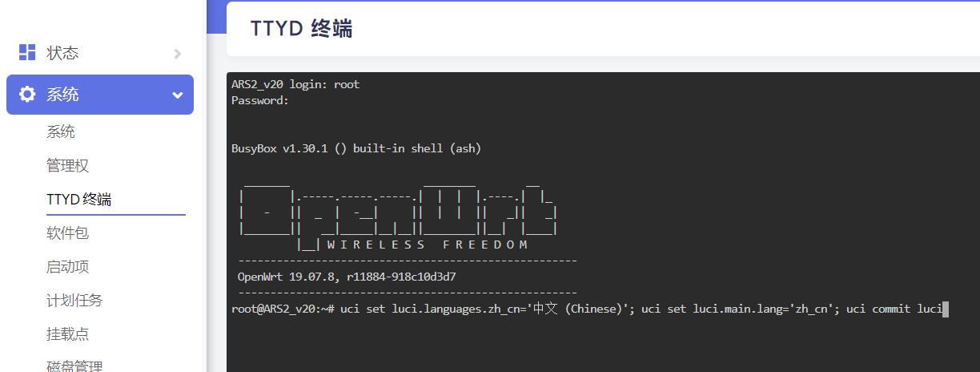980x372 pixels.
Task: Click the TTYD 终端 page title
Action: (301, 29)
